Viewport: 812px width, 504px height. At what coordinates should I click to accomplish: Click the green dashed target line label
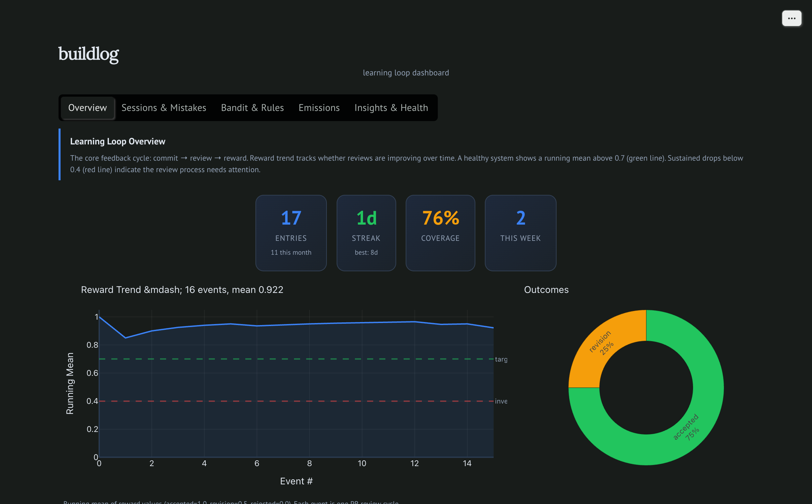501,359
